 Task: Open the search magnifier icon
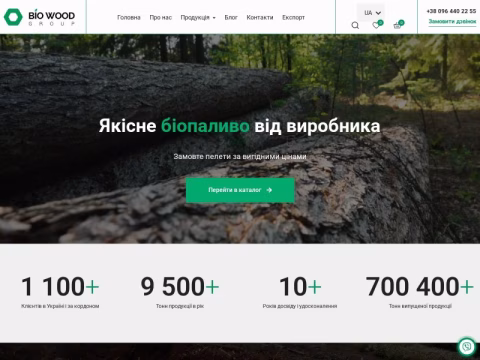point(355,25)
